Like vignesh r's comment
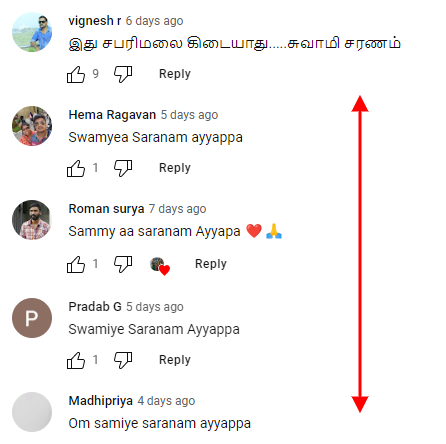 click(x=76, y=74)
